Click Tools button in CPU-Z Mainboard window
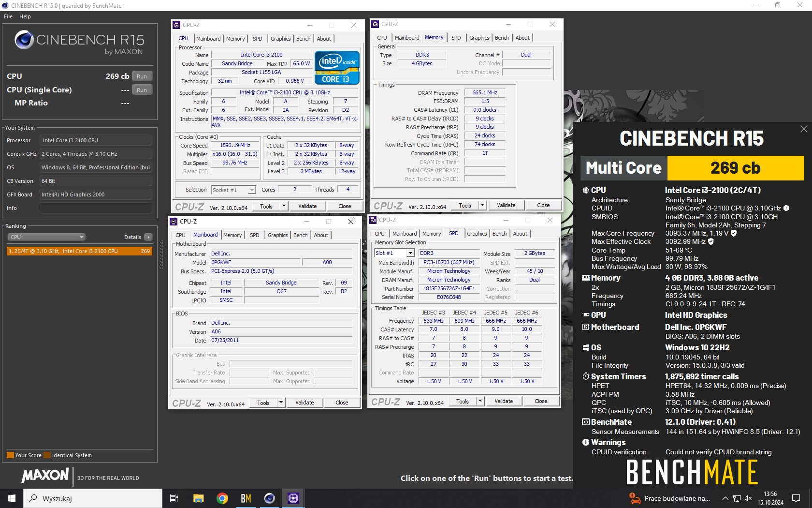The width and height of the screenshot is (812, 508). tap(263, 403)
